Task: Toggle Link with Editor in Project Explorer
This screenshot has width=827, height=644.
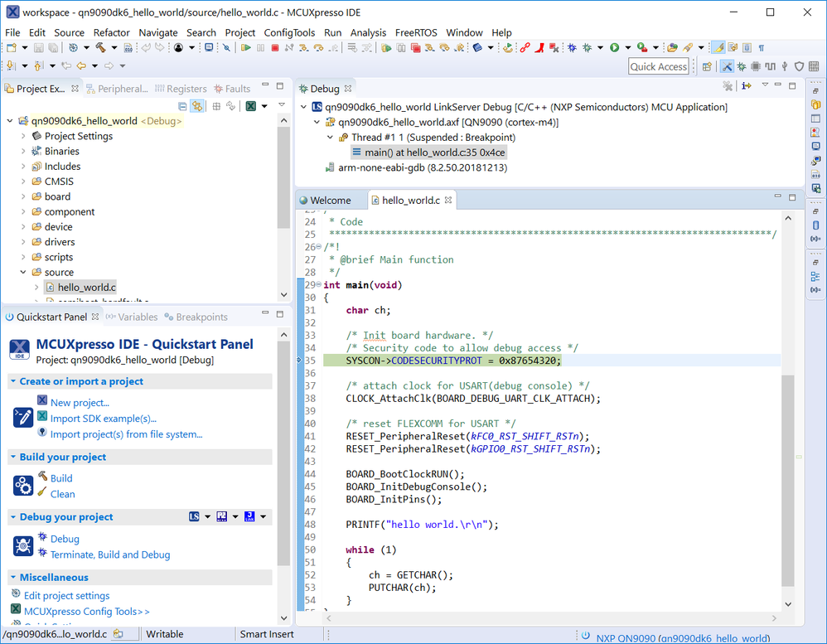Action: pyautogui.click(x=197, y=106)
